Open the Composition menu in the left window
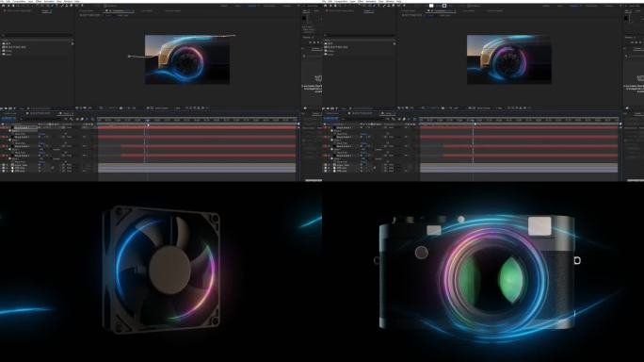The image size is (644, 362). tap(19, 1)
